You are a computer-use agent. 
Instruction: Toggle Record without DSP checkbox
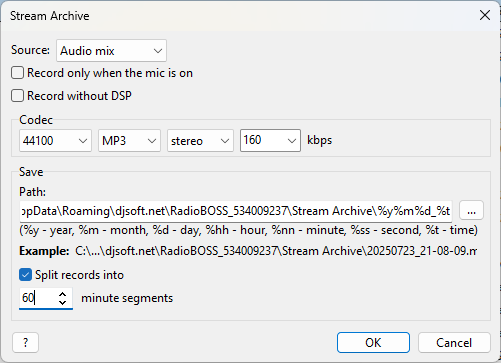[x=17, y=96]
